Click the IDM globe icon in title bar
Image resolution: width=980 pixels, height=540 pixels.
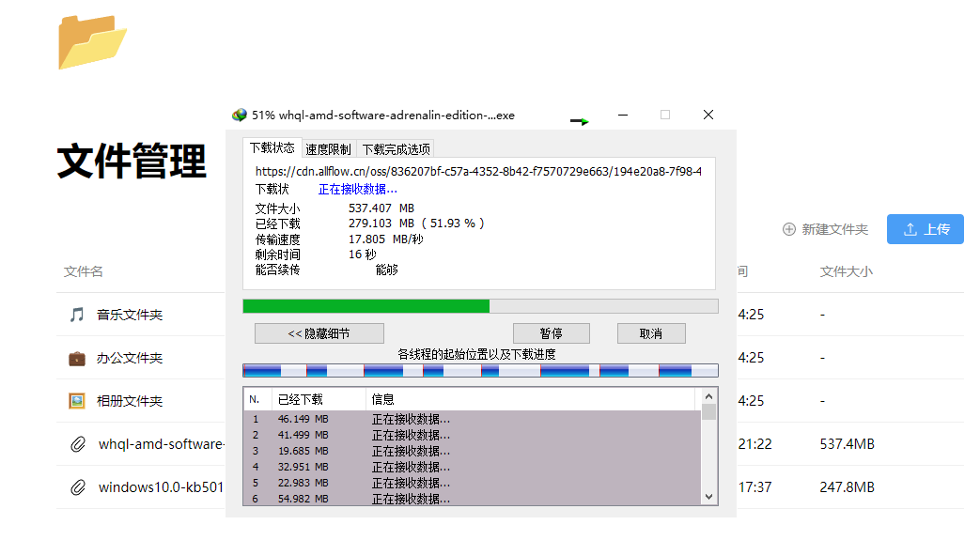pyautogui.click(x=240, y=115)
